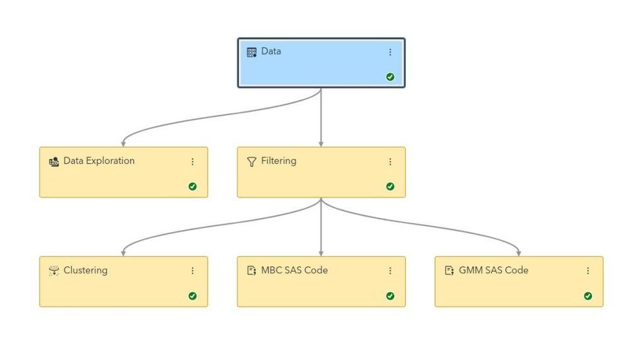Click the Data Exploration node icon
The height and width of the screenshot is (345, 644).
[x=54, y=162]
